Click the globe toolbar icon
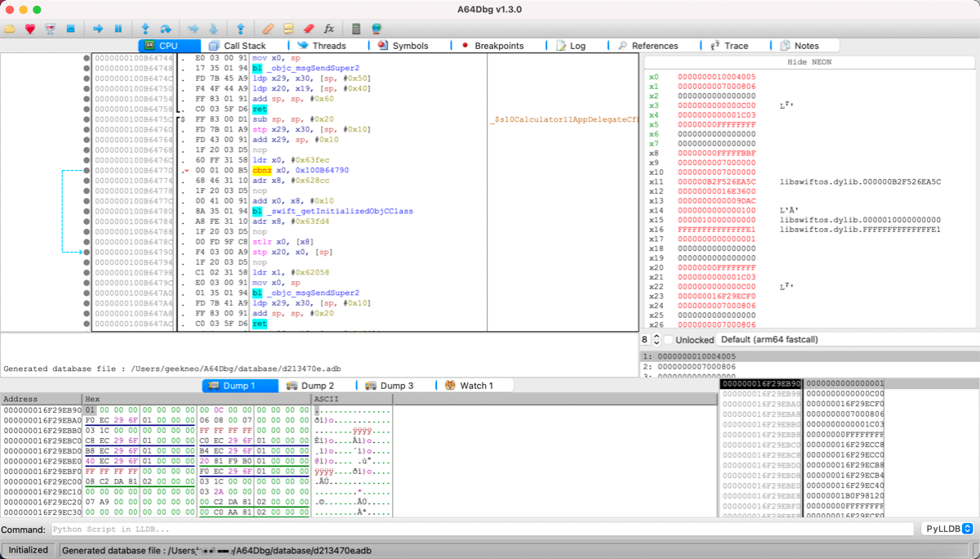The image size is (980, 559). pos(377,29)
